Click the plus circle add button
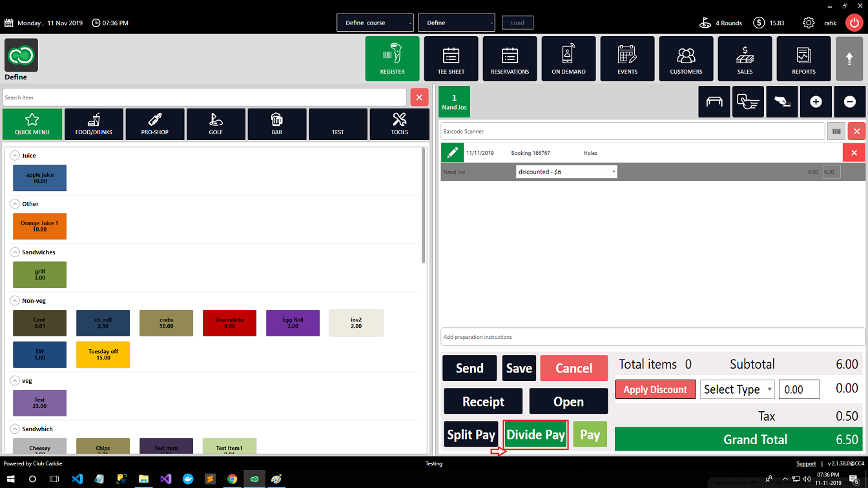The width and height of the screenshot is (868, 488). pos(816,102)
